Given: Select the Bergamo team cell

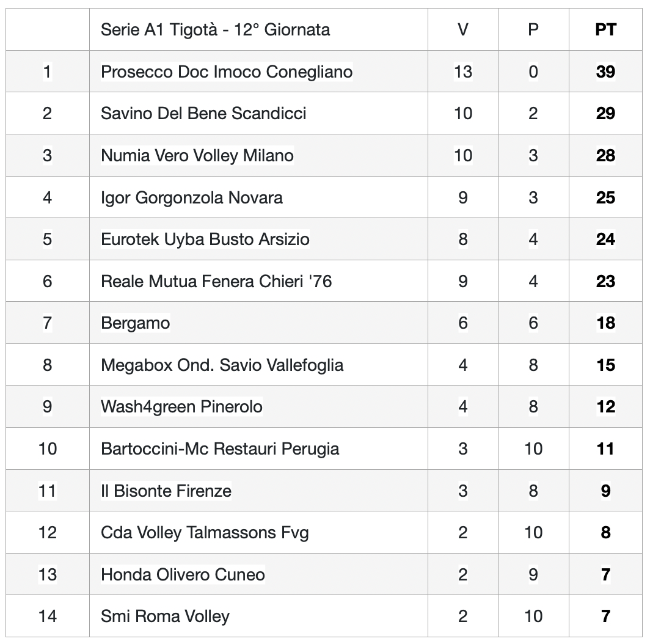Looking at the screenshot, I should [135, 323].
